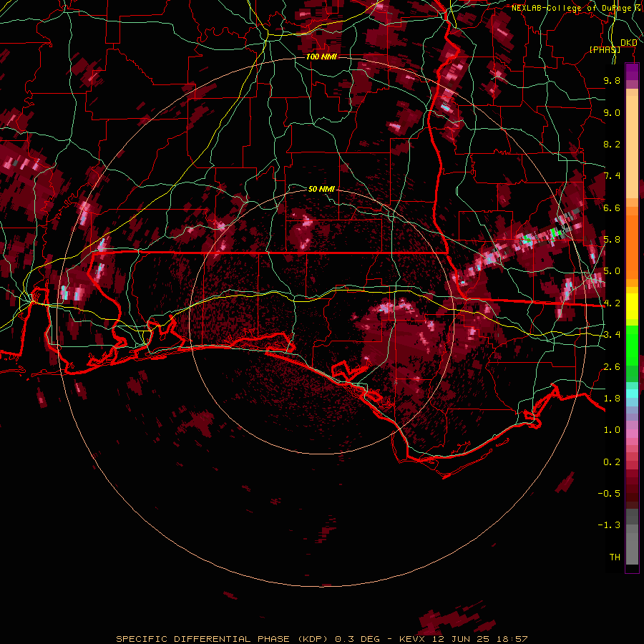Click the 9.0 value on the color scale

[x=612, y=112]
